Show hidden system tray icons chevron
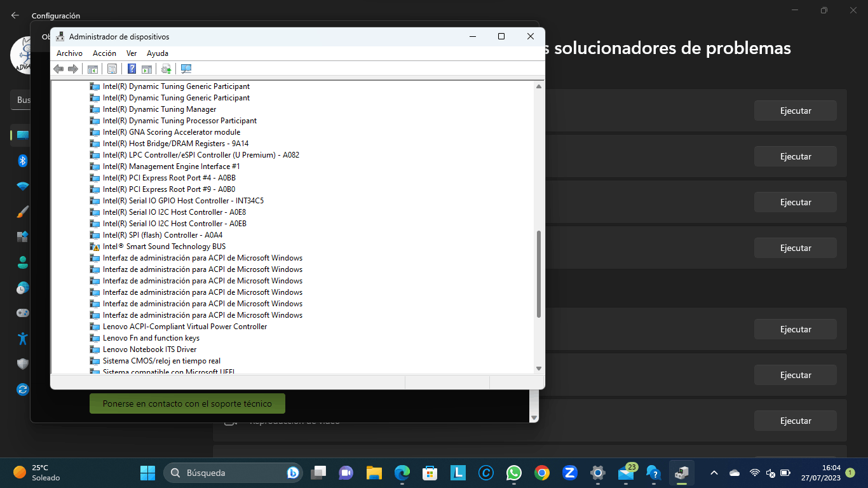 coord(714,473)
